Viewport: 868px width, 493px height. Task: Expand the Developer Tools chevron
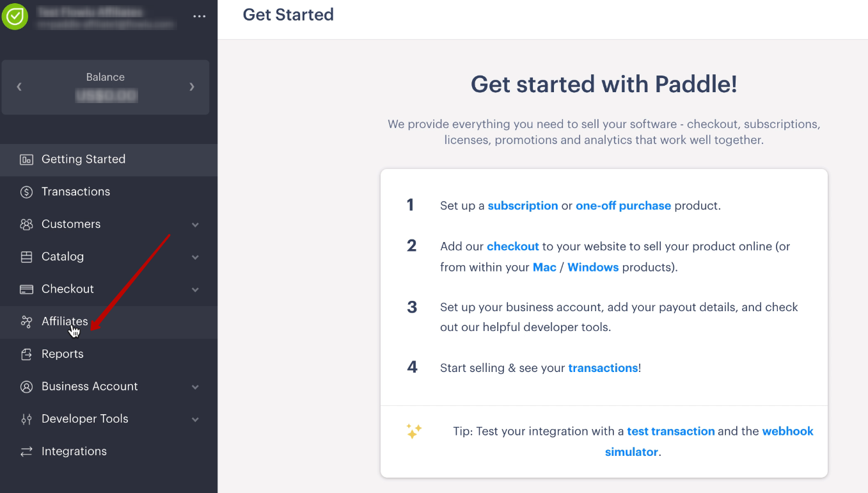[x=195, y=419]
